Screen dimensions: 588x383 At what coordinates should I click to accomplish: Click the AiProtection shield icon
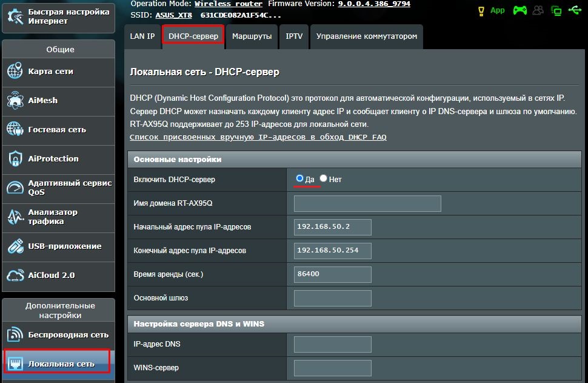pos(15,158)
